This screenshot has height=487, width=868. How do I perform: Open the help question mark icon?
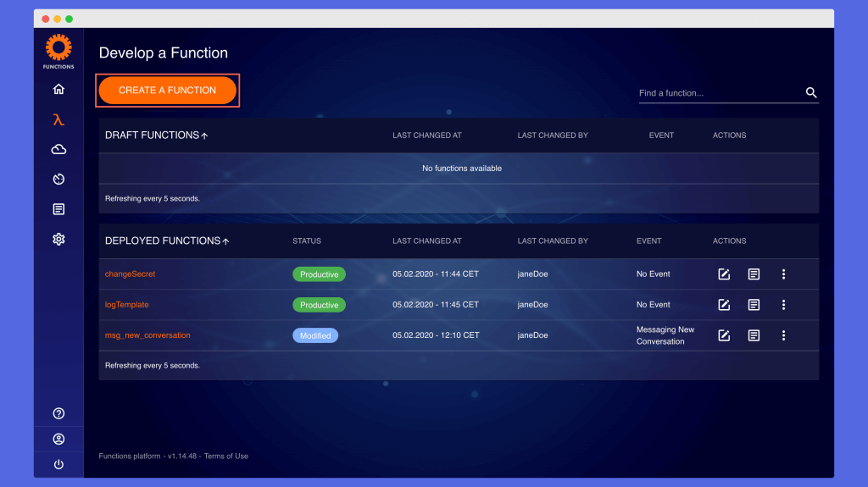point(58,413)
